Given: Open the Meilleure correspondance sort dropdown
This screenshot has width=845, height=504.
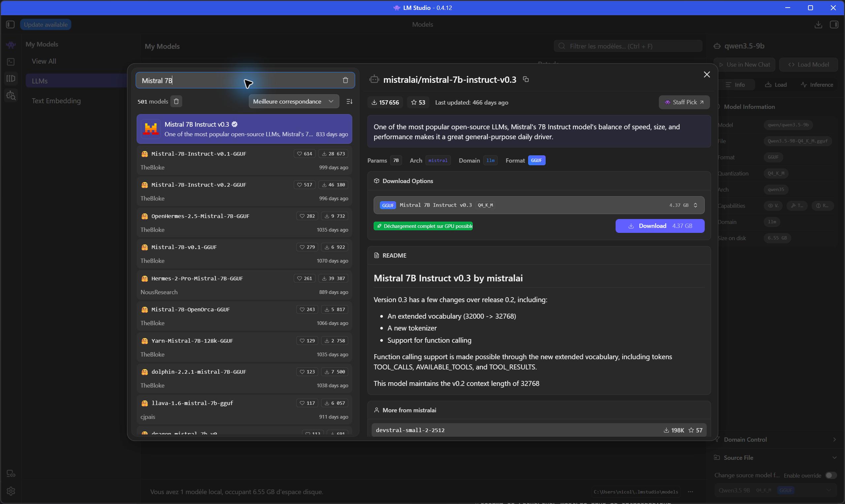Looking at the screenshot, I should 293,101.
